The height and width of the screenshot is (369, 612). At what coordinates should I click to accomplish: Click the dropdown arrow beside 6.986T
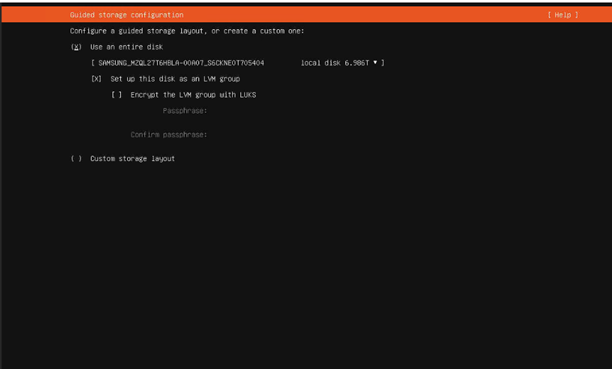point(375,62)
